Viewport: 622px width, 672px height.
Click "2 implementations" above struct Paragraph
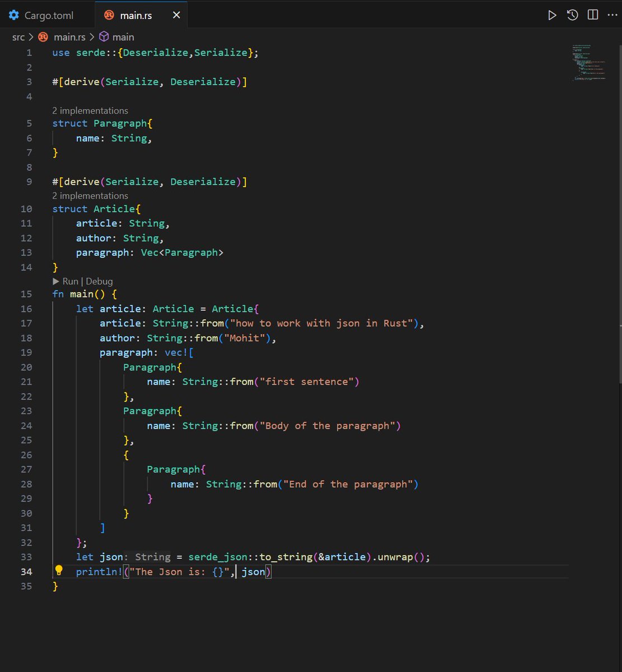90,110
